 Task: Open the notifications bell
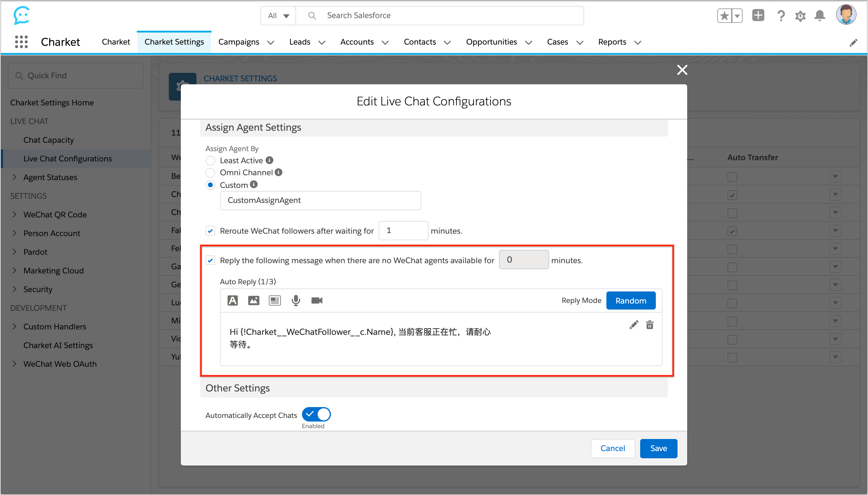[820, 16]
